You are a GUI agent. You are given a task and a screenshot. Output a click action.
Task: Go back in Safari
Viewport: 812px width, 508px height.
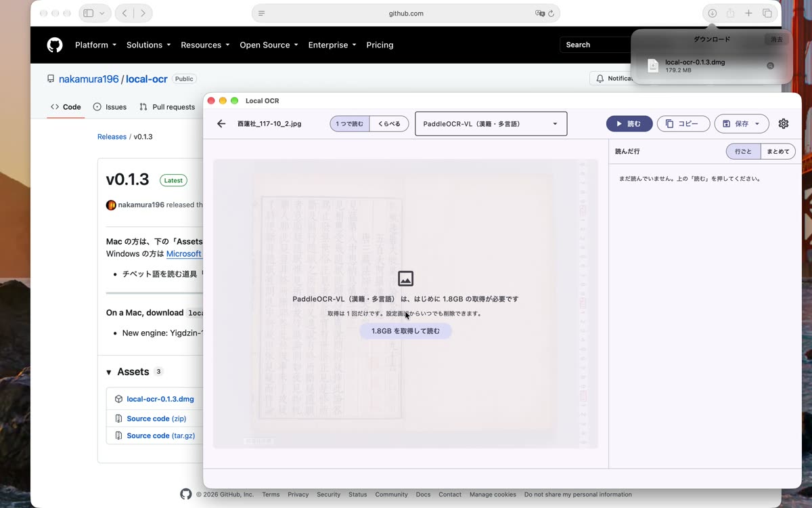point(125,13)
